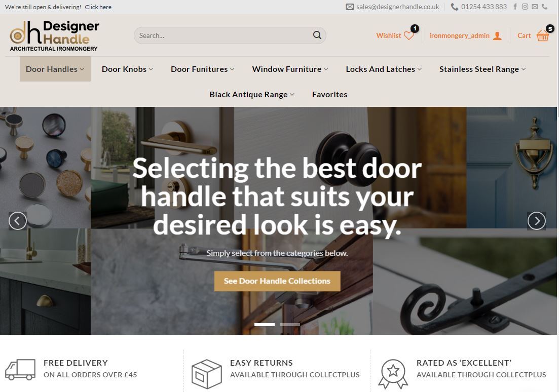
Task: Focus the Search input field
Action: point(225,35)
